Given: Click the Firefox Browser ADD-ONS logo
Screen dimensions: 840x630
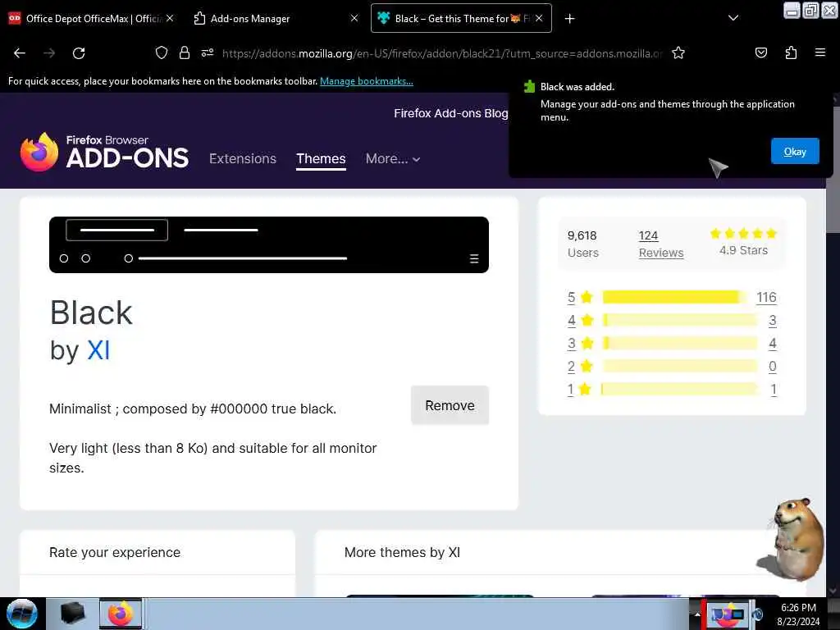Looking at the screenshot, I should pyautogui.click(x=104, y=152).
